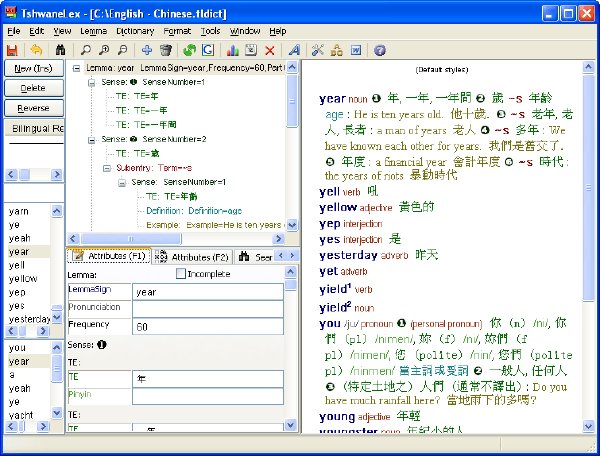Screen dimensions: 600x456
Task: Select the 'TE: TE=一年間' tree row
Action: click(x=146, y=125)
